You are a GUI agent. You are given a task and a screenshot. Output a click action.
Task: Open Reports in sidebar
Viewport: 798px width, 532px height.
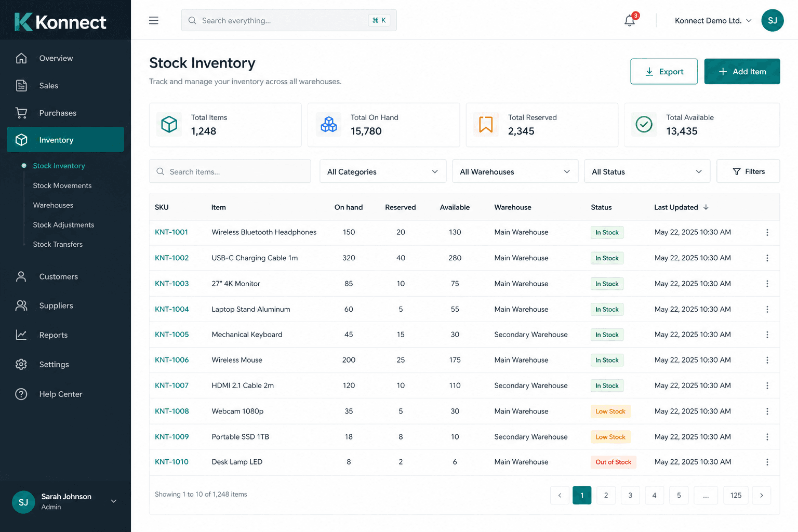click(65, 335)
